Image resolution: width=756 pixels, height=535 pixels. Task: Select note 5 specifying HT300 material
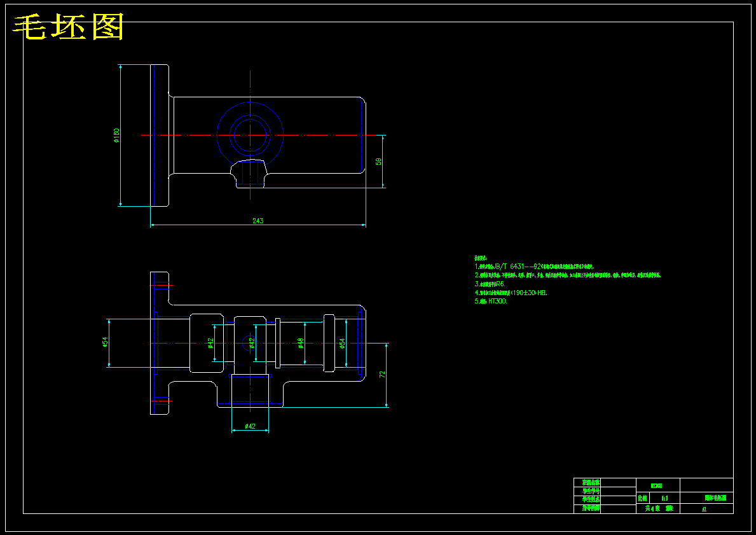491,301
